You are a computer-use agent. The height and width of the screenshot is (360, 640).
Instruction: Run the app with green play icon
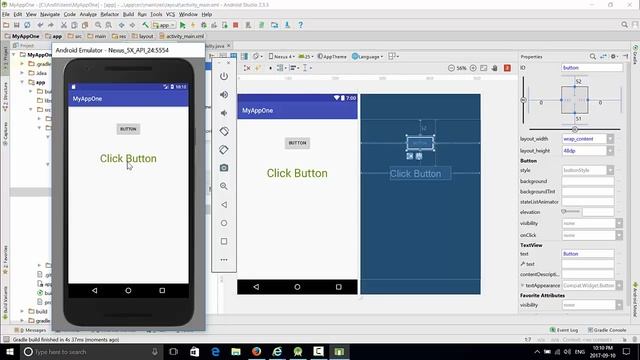[x=182, y=25]
